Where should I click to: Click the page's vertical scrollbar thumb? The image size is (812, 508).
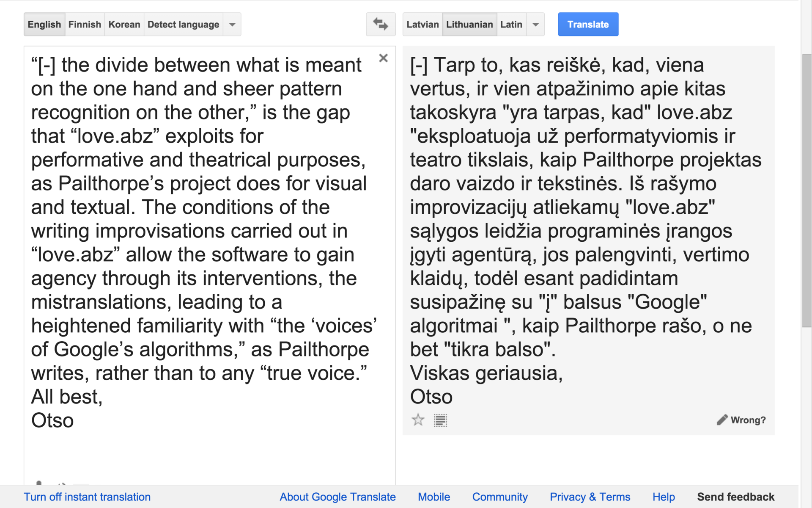[x=807, y=190]
